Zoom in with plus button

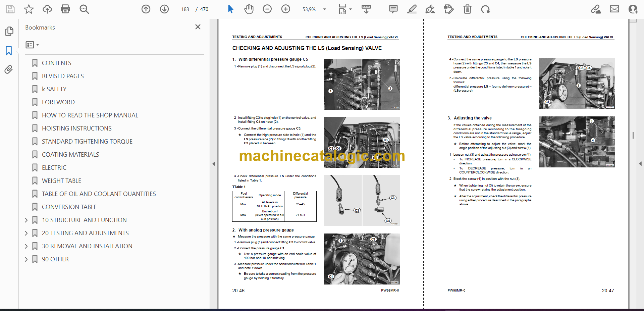[x=286, y=9]
